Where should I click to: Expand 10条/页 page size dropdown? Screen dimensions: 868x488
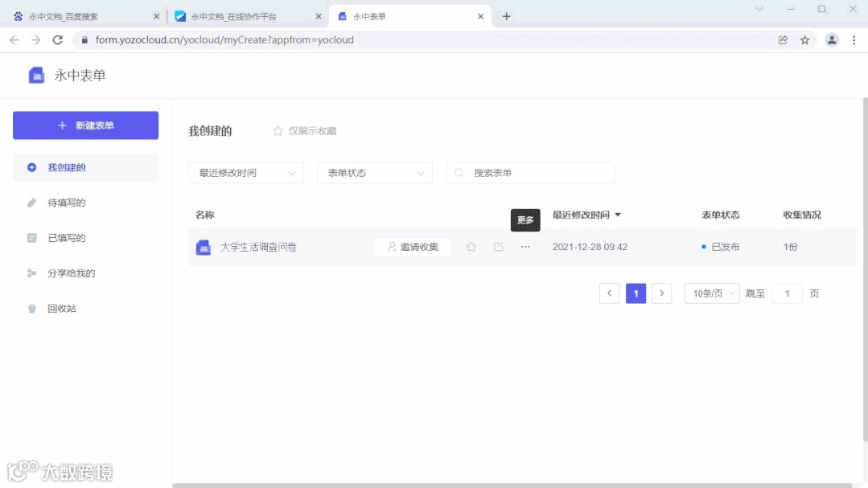[x=712, y=293]
